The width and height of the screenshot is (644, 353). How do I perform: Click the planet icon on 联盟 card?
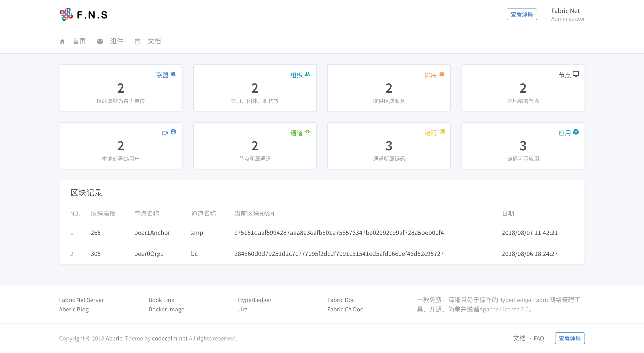click(173, 74)
